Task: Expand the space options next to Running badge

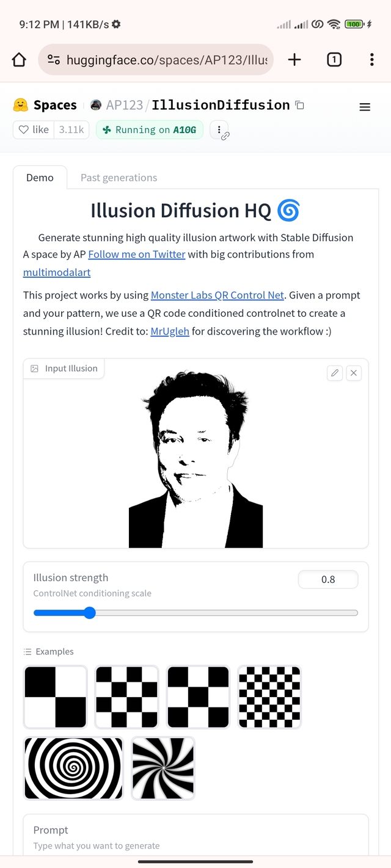Action: 218,129
